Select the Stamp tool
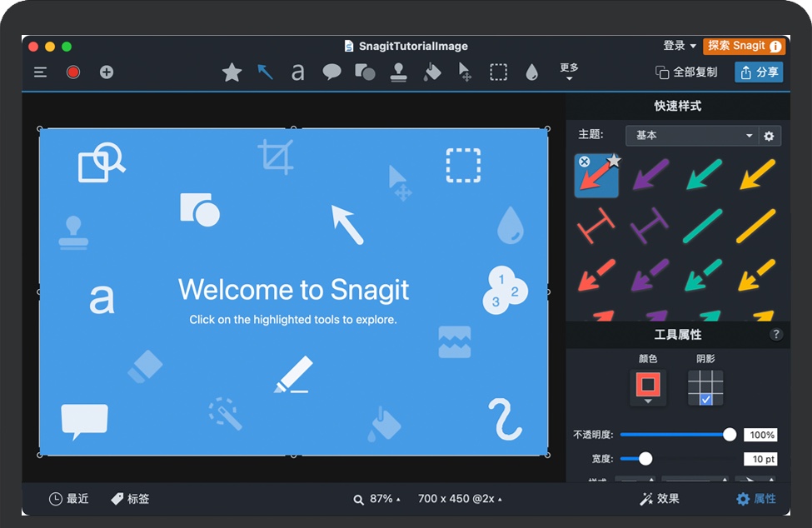Viewport: 812px width, 528px height. [398, 72]
